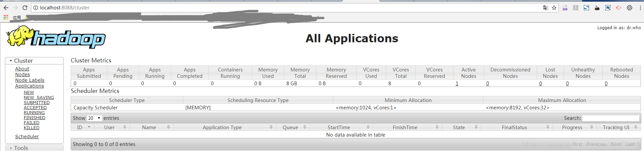Screen dimensions: 644x151
Task: Open the apps grid in bookmarks bar
Action: click(6, 17)
